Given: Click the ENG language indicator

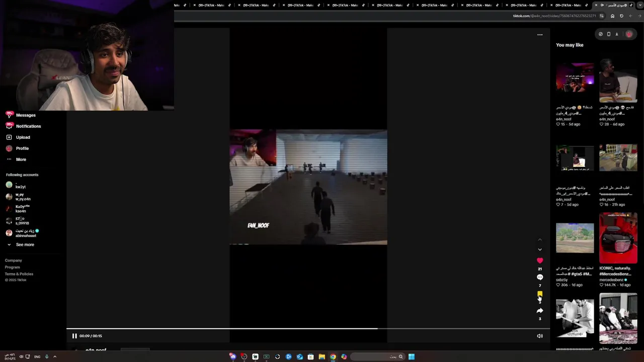Looking at the screenshot, I should [37, 357].
